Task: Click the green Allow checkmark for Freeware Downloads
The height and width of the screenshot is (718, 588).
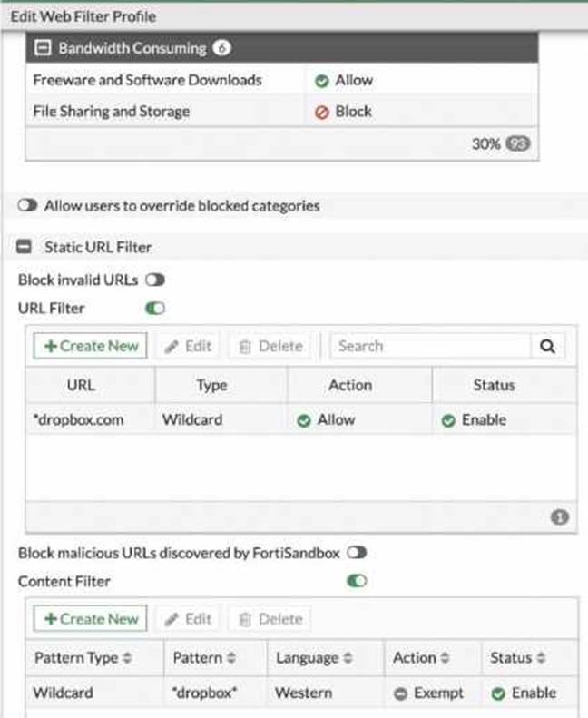Action: coord(321,80)
